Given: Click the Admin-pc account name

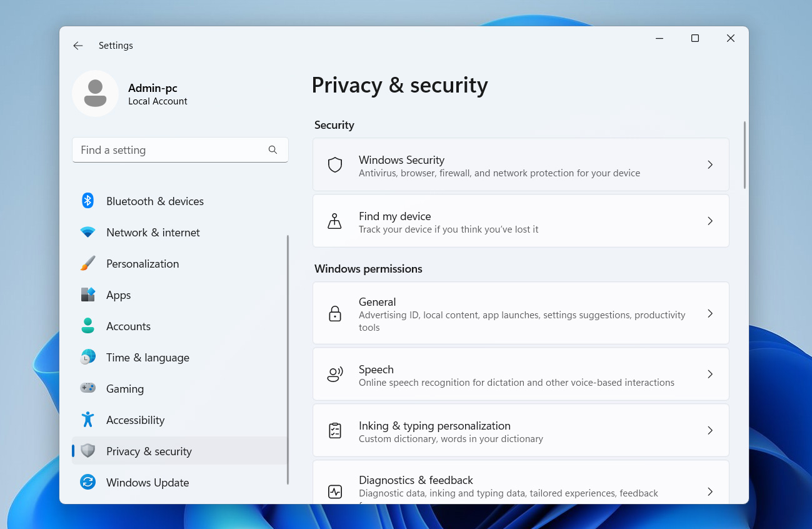Looking at the screenshot, I should [x=153, y=88].
